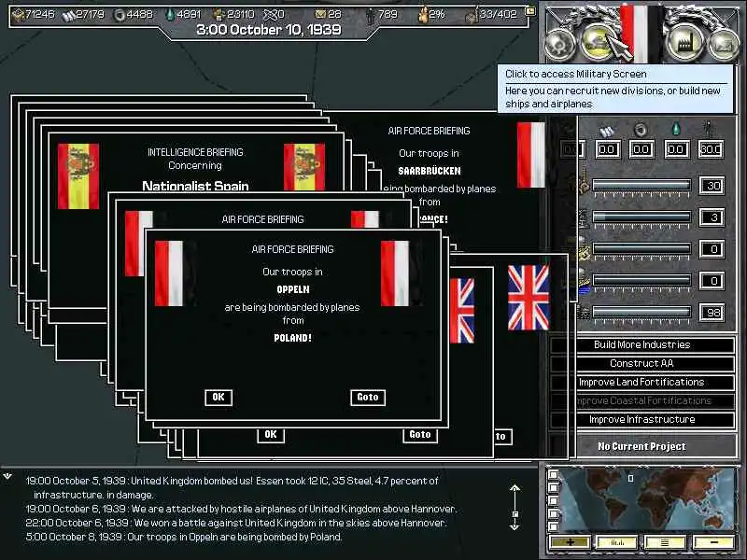Toggle the bottom minimap filter checkbox
The image size is (747, 560).
pyautogui.click(x=553, y=526)
